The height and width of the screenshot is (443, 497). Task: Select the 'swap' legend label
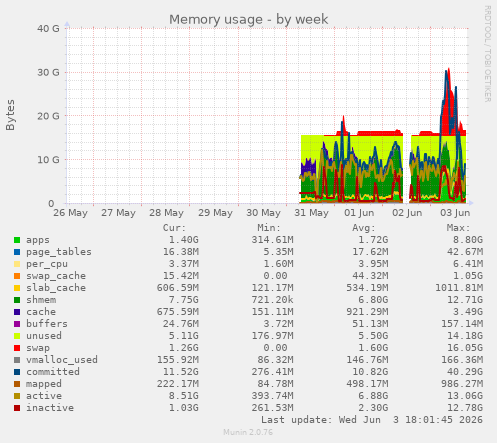coord(38,348)
